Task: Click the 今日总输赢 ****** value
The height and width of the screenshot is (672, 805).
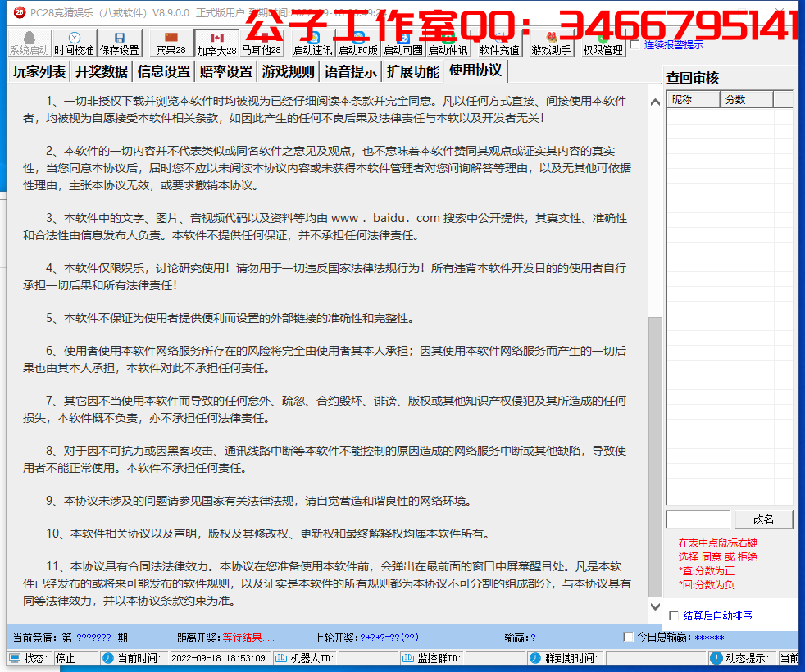Action: click(x=709, y=638)
